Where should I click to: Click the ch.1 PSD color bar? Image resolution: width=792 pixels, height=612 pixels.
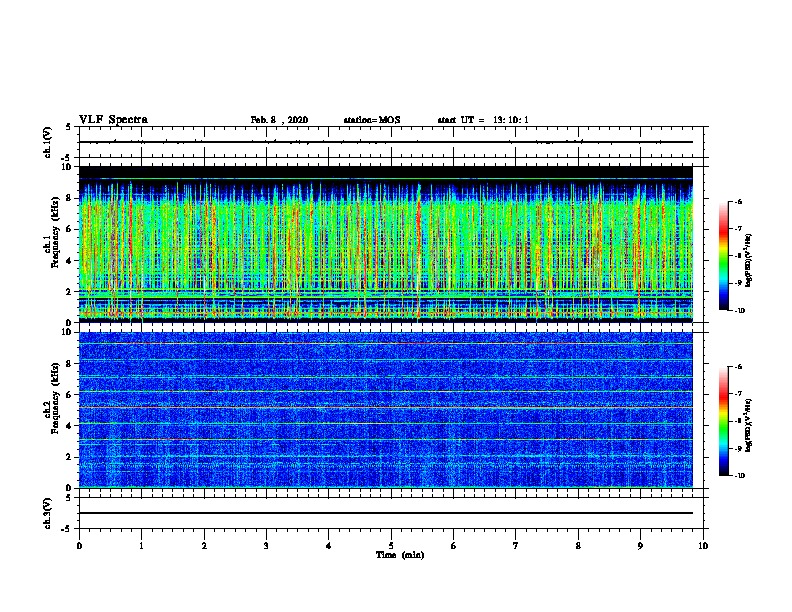pyautogui.click(x=723, y=256)
